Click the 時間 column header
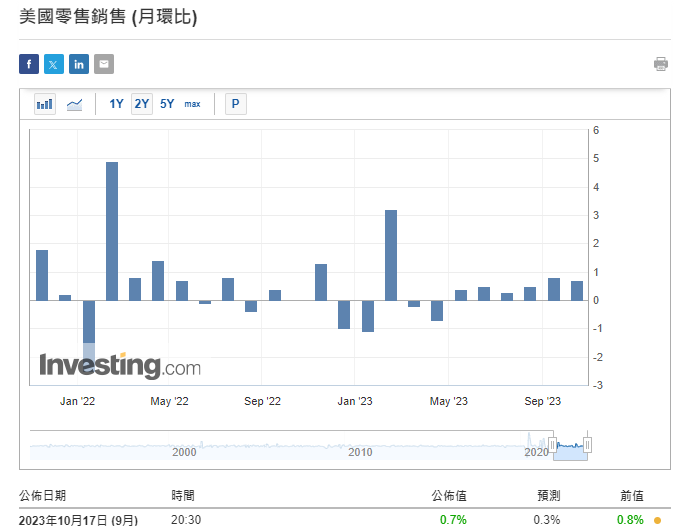This screenshot has width=689, height=526. 183,496
